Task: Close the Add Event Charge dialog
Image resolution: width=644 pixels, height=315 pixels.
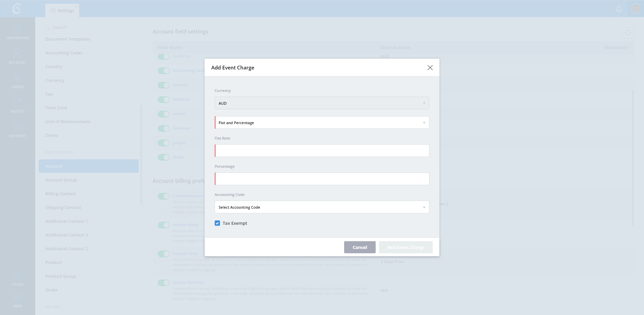Action: click(x=430, y=68)
